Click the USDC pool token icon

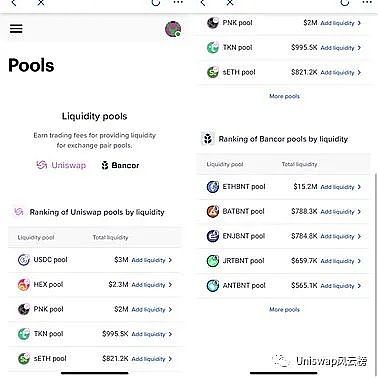click(x=24, y=260)
